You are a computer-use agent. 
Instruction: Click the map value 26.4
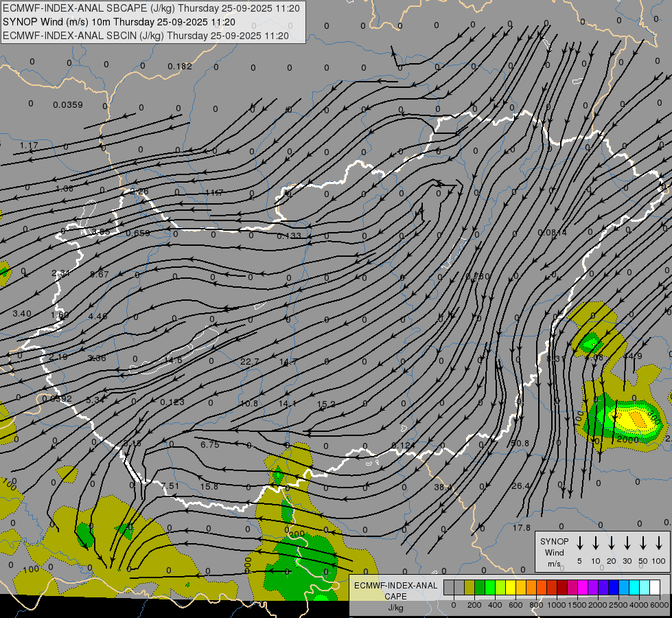521,486
